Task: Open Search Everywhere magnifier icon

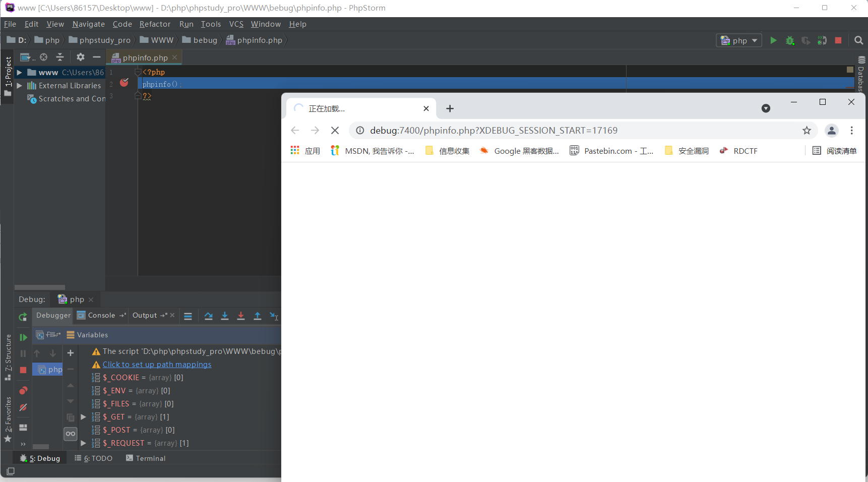Action: coord(859,40)
